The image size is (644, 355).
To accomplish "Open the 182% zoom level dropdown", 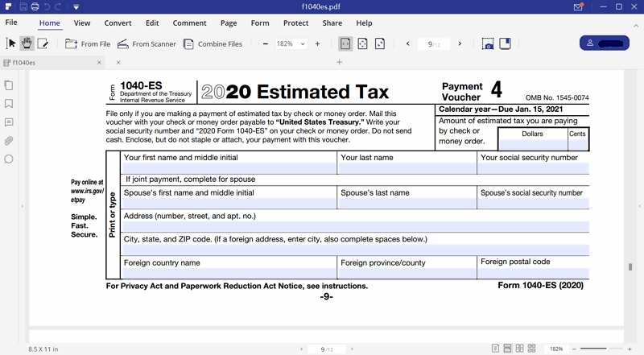I will [291, 43].
